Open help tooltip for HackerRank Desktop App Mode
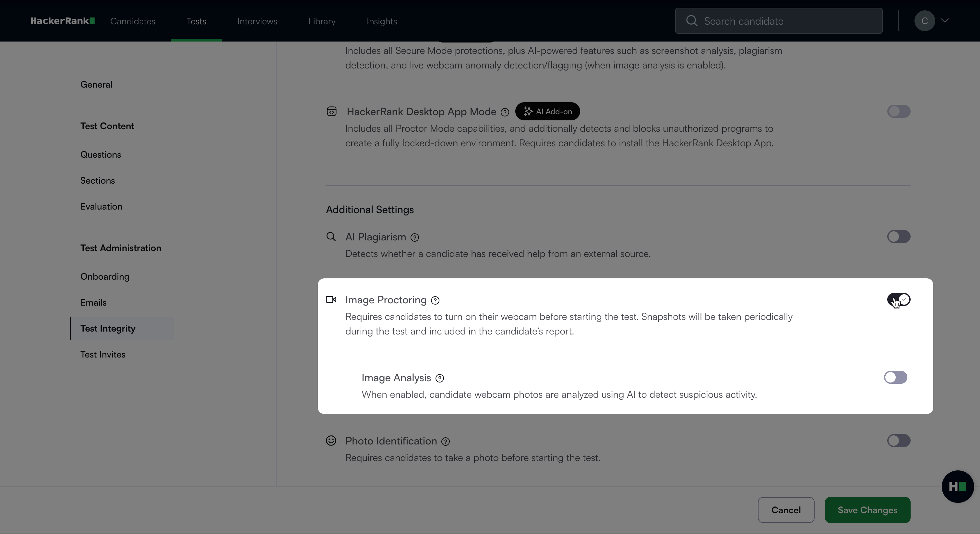Image resolution: width=980 pixels, height=534 pixels. 505,112
